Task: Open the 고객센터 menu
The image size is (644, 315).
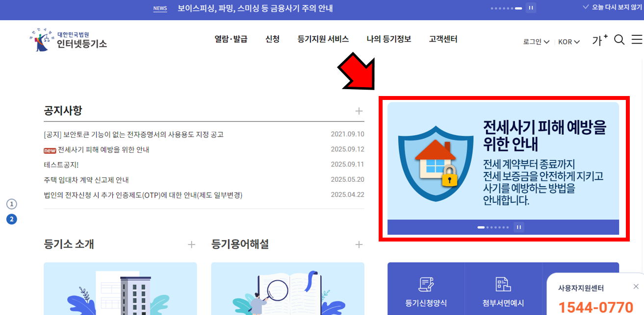Action: pos(443,39)
